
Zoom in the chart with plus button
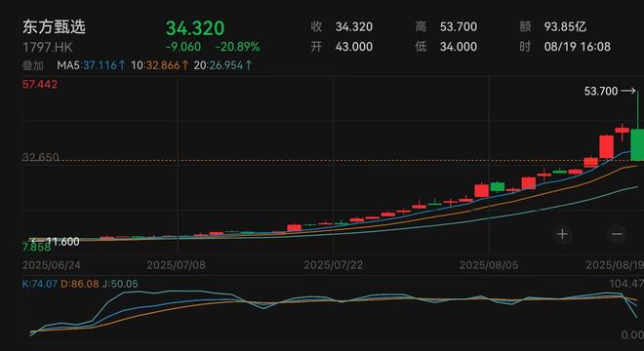click(563, 234)
